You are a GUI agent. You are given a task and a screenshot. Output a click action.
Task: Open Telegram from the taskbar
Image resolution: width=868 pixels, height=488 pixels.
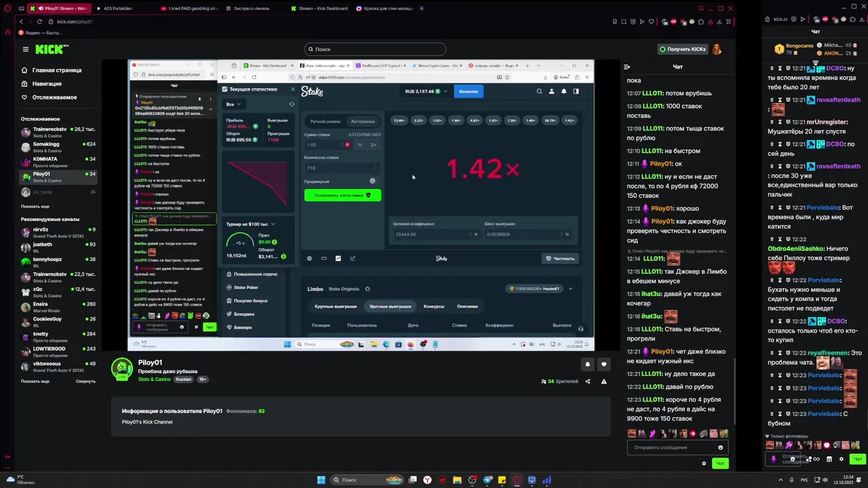pos(487,480)
